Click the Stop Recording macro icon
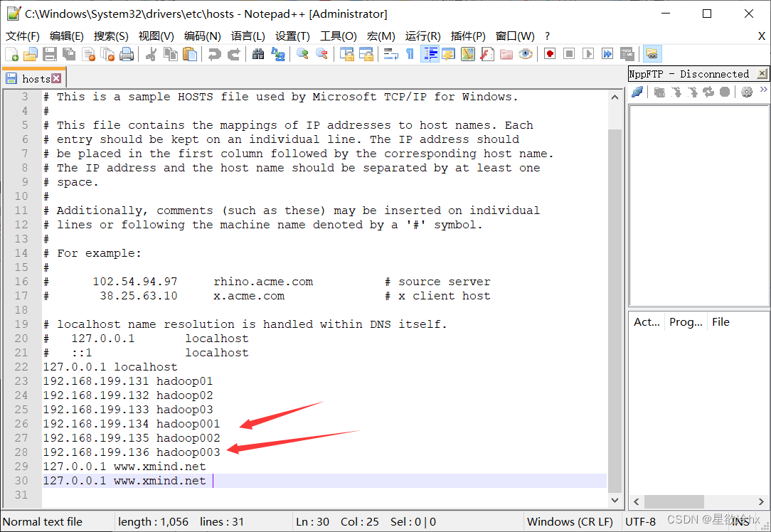Viewport: 771px width, 532px height. coord(569,54)
